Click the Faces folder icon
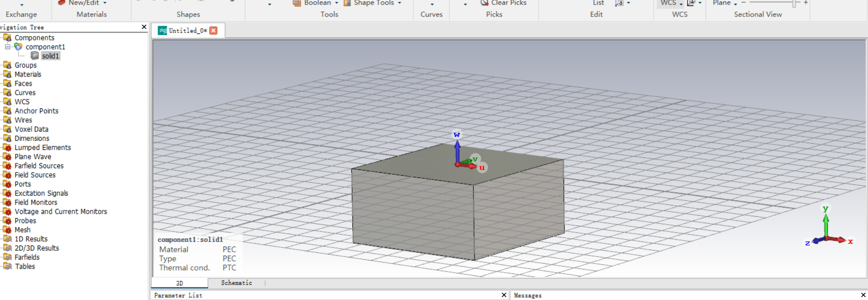 7,83
